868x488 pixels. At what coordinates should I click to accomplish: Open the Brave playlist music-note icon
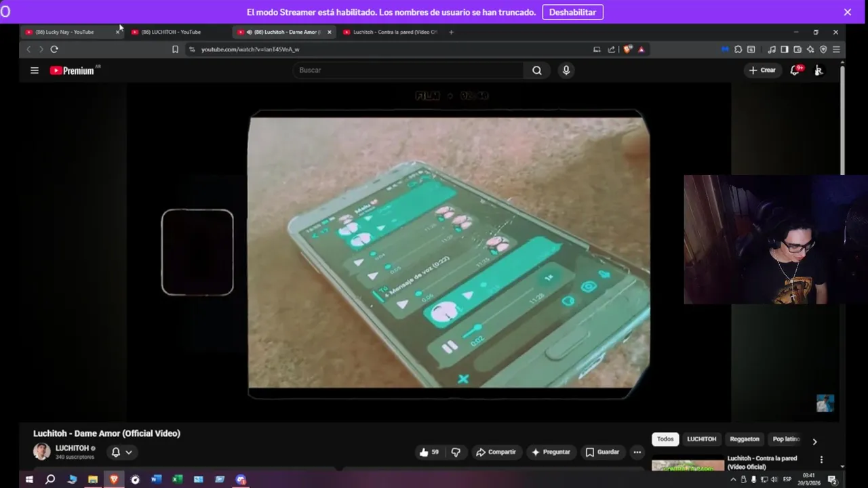click(772, 49)
